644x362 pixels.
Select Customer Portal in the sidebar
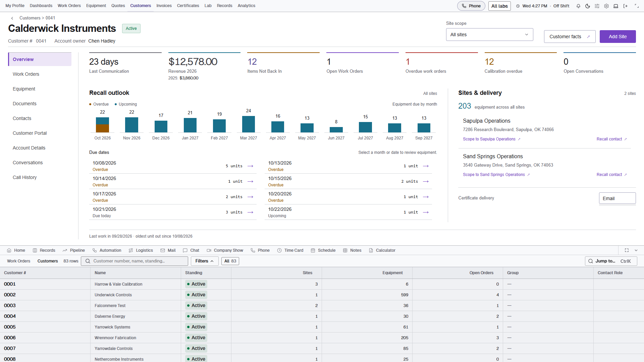tap(40, 133)
